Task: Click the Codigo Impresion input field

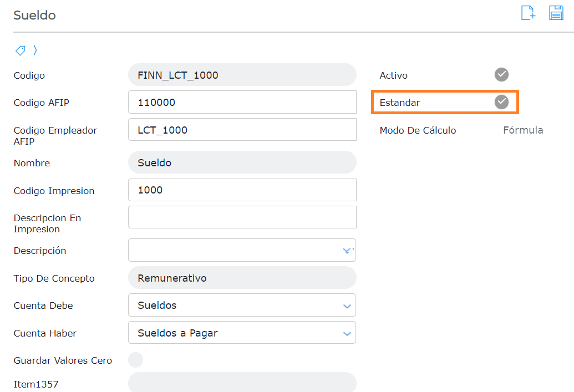Action: point(242,190)
